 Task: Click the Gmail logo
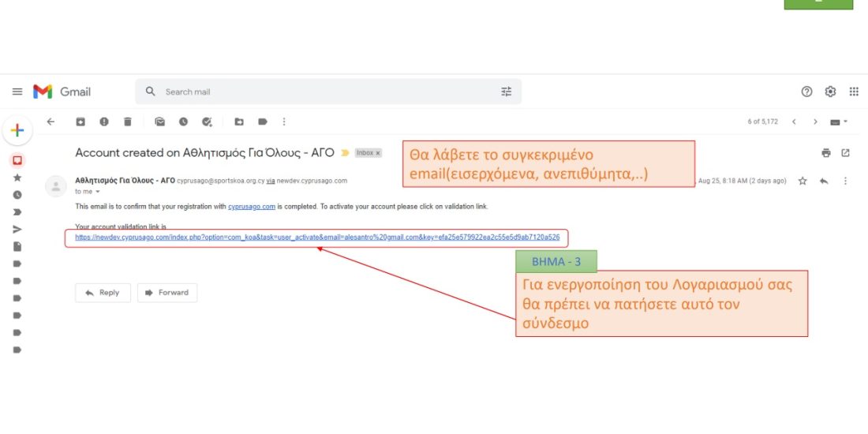pyautogui.click(x=62, y=92)
